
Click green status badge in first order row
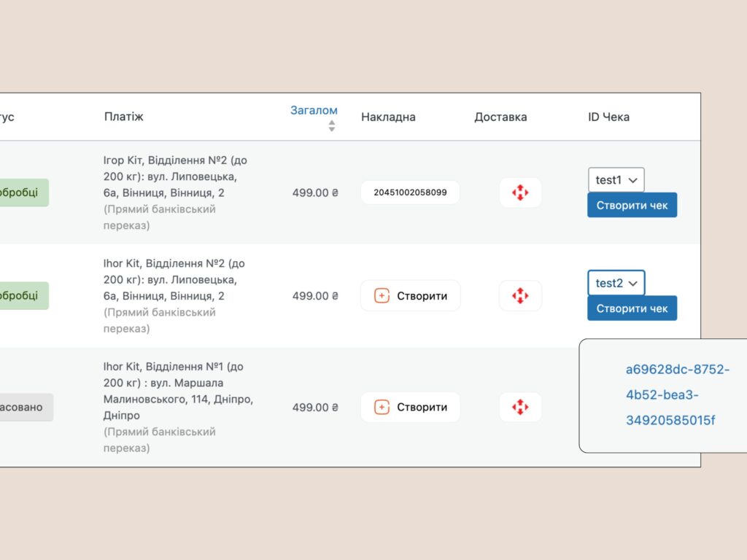pos(23,192)
